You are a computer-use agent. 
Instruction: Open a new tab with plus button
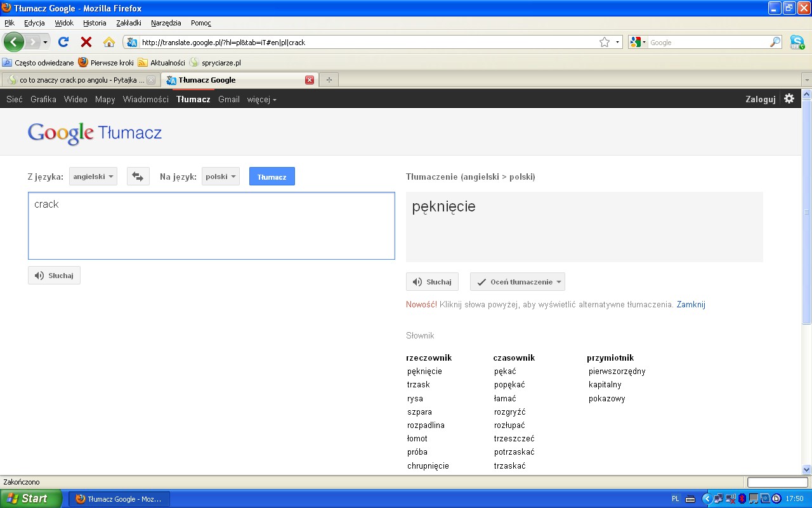(x=329, y=80)
